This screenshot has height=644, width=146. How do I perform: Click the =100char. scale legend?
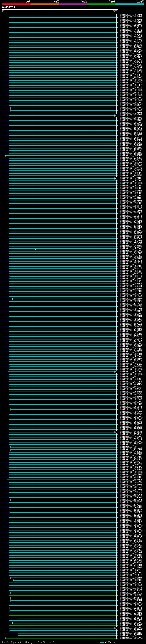coord(109,642)
